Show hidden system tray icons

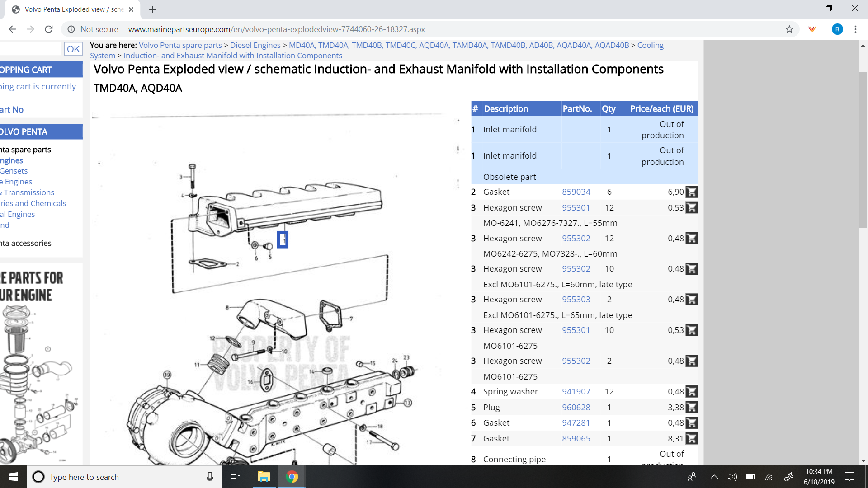714,477
